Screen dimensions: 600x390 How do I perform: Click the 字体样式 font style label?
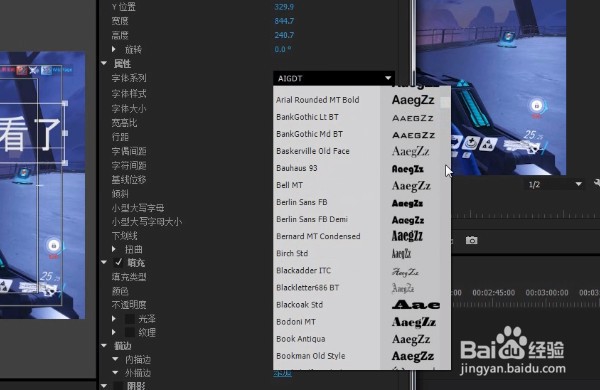point(129,94)
